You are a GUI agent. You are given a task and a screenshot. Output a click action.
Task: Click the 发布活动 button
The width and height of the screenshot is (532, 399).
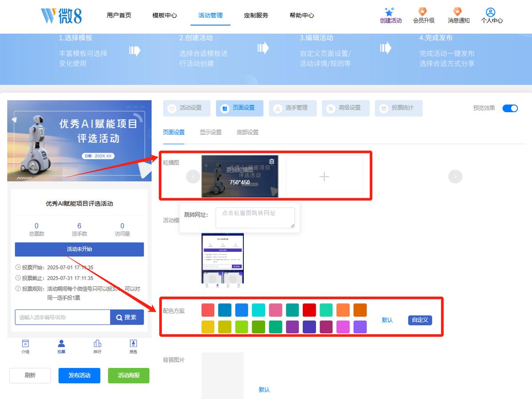click(x=79, y=376)
